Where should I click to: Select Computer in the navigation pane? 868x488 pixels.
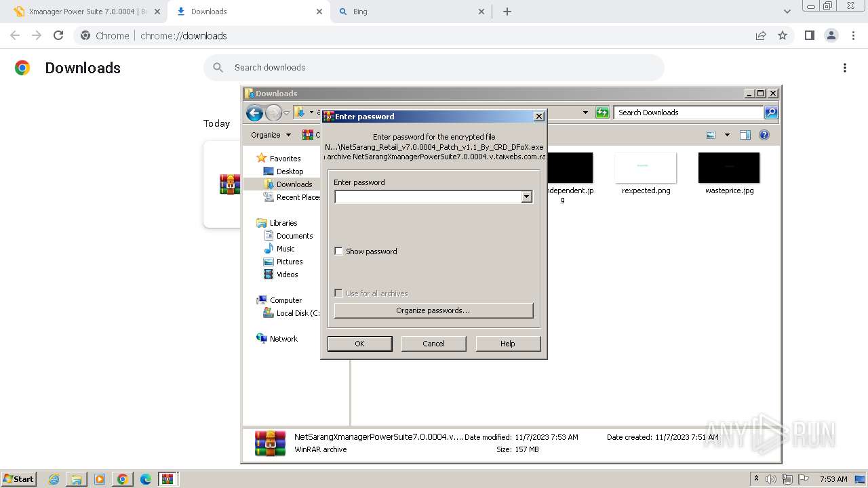pos(285,300)
